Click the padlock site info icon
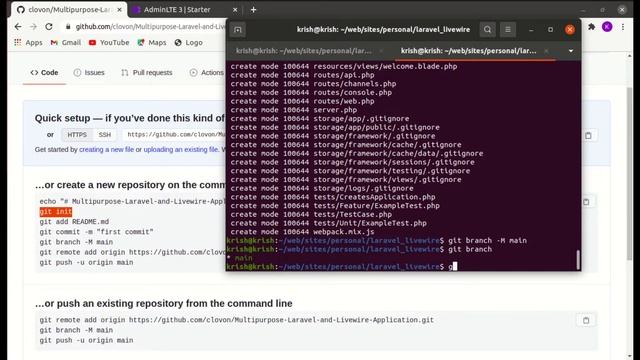The image size is (640, 360). (68, 27)
